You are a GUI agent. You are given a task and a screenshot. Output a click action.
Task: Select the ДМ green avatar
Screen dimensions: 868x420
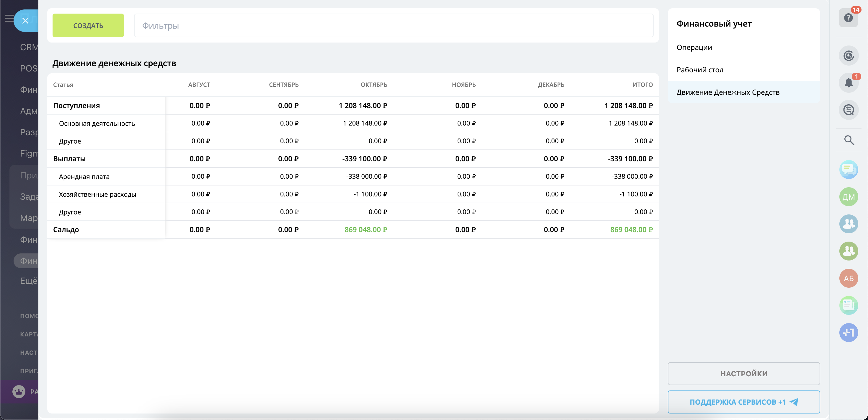pyautogui.click(x=848, y=197)
